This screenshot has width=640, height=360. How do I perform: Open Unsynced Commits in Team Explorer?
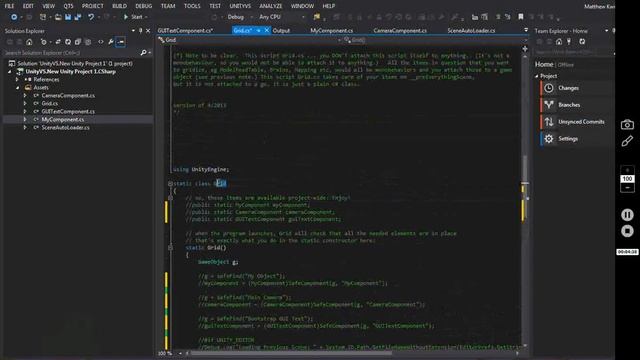pos(581,122)
